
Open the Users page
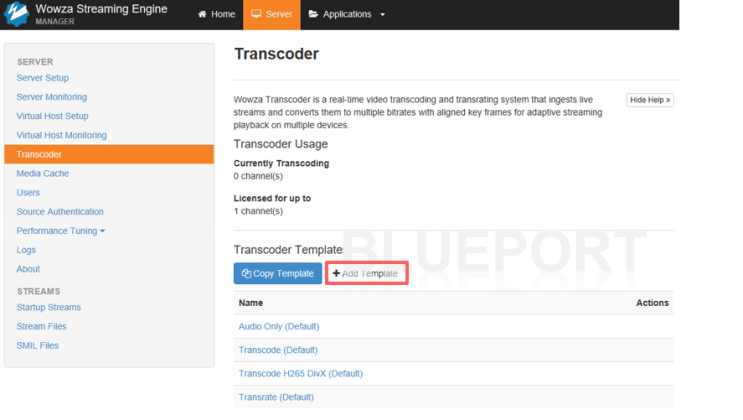point(28,192)
